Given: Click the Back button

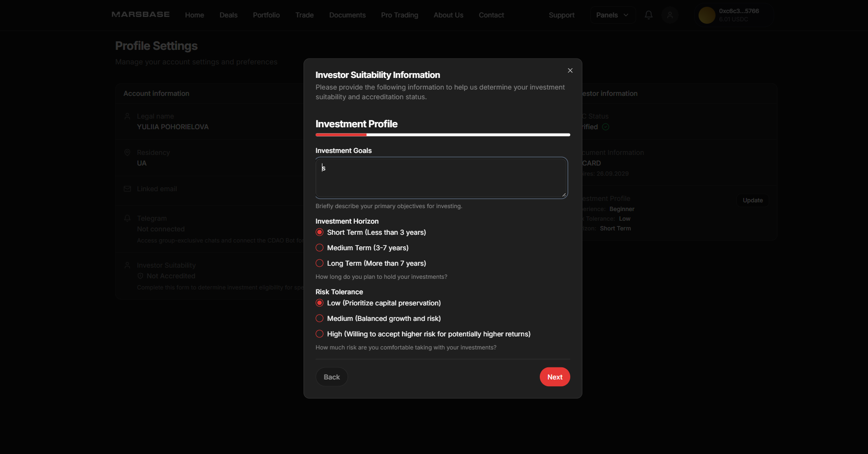Looking at the screenshot, I should tap(331, 377).
